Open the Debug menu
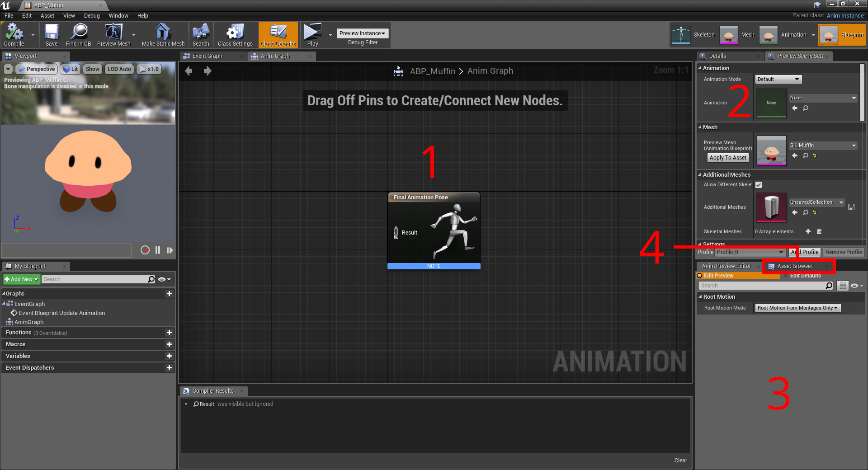The image size is (868, 470). pyautogui.click(x=92, y=16)
